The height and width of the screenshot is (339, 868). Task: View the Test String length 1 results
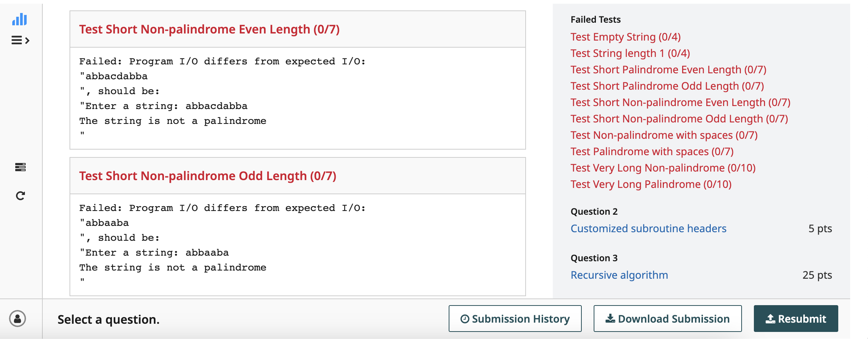coord(630,53)
